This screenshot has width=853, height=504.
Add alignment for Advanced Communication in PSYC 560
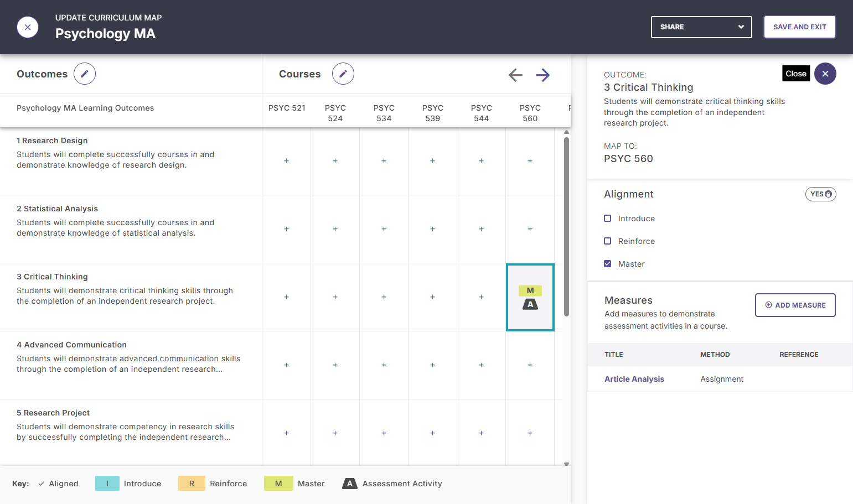point(530,365)
